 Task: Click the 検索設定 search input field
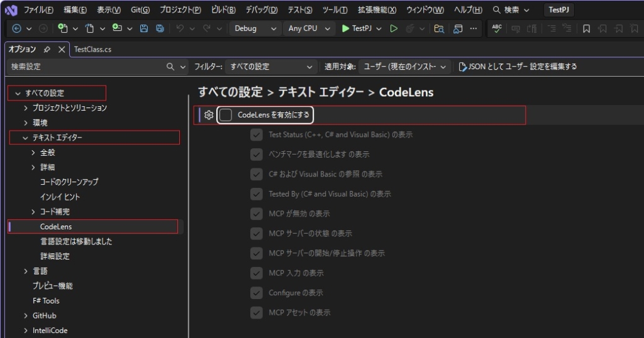[85, 67]
